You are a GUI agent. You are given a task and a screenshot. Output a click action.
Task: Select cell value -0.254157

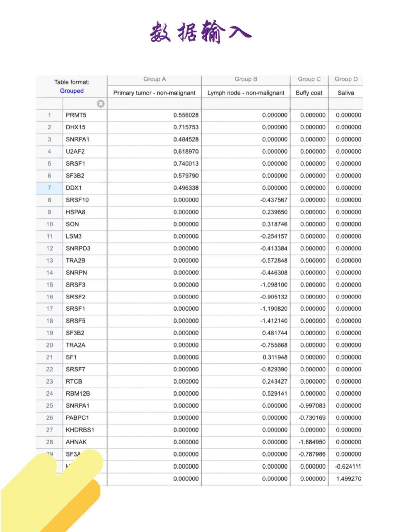pos(274,236)
